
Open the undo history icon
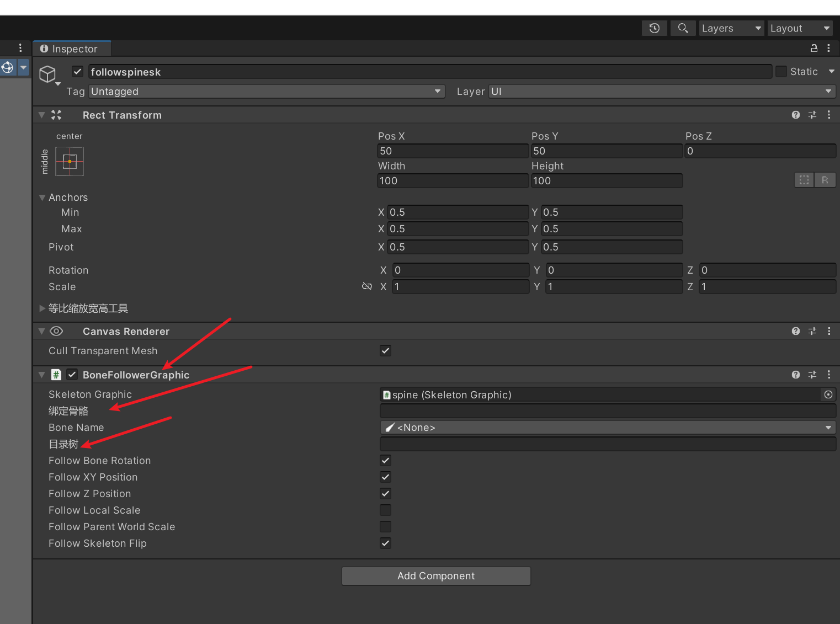coord(655,28)
